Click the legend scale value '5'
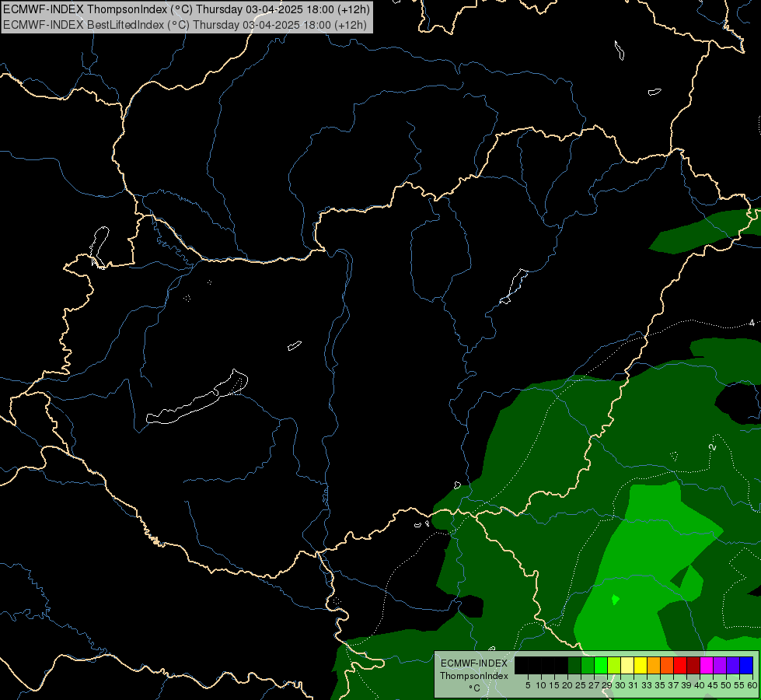The width and height of the screenshot is (761, 700). click(528, 685)
